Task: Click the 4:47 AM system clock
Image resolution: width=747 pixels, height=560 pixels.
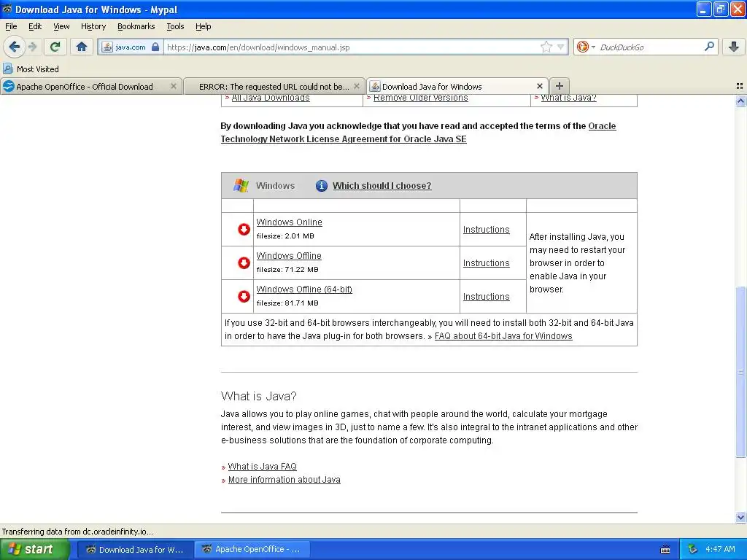Action: (x=720, y=549)
